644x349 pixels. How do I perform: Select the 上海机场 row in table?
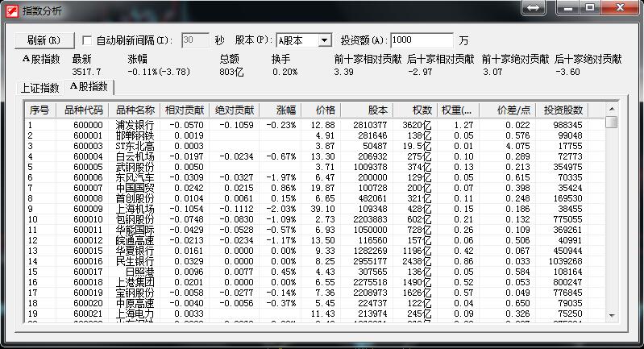tap(135, 208)
